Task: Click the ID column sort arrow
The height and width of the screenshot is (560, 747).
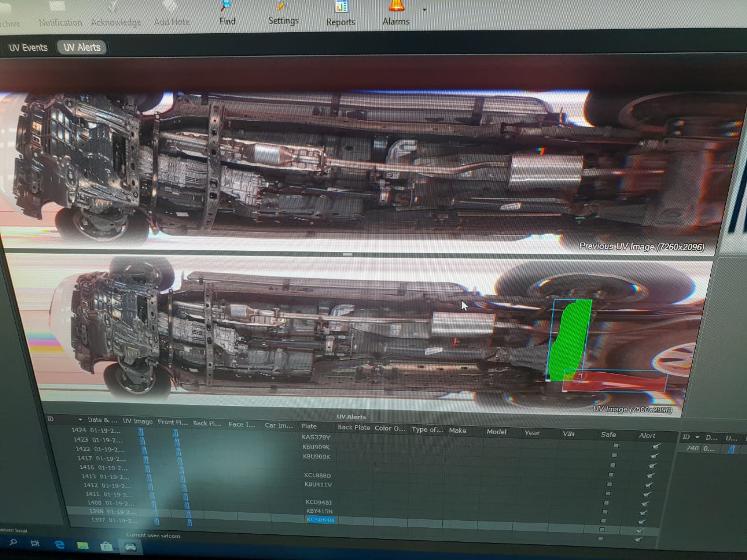Action: (80, 420)
